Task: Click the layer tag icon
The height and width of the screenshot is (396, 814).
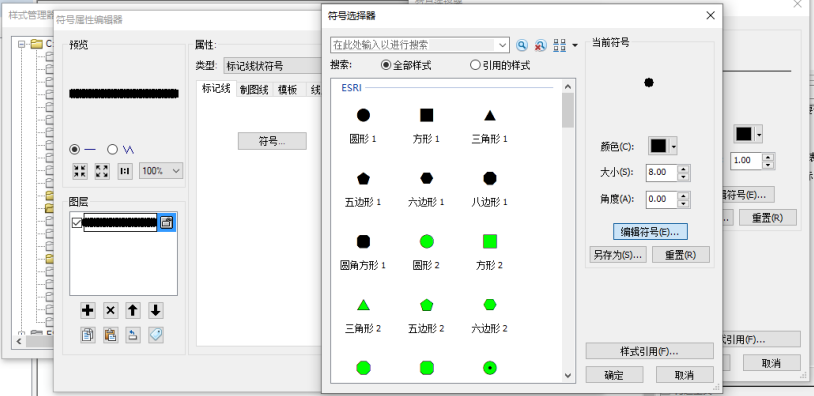Action: coord(155,335)
